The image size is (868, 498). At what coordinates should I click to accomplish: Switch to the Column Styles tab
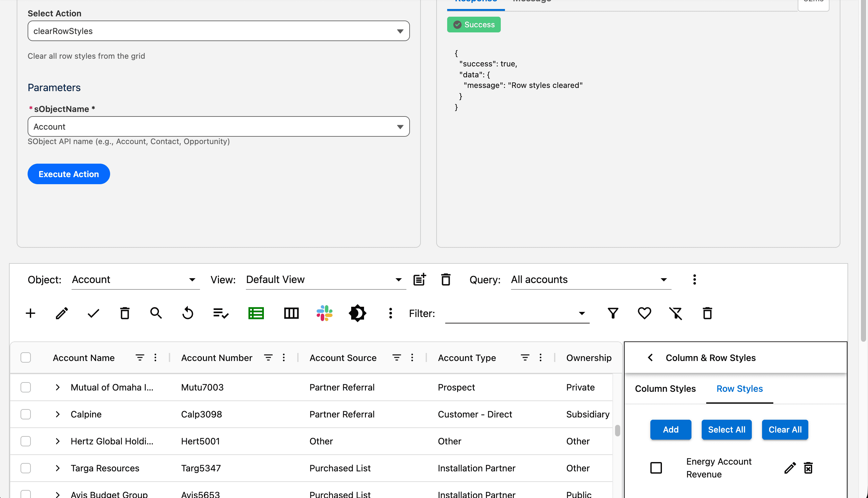[665, 389]
